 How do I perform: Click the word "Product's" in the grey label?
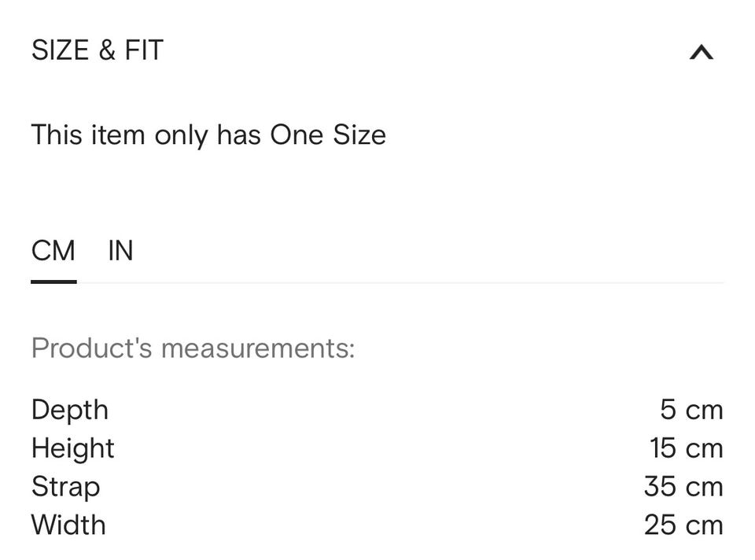(91, 348)
